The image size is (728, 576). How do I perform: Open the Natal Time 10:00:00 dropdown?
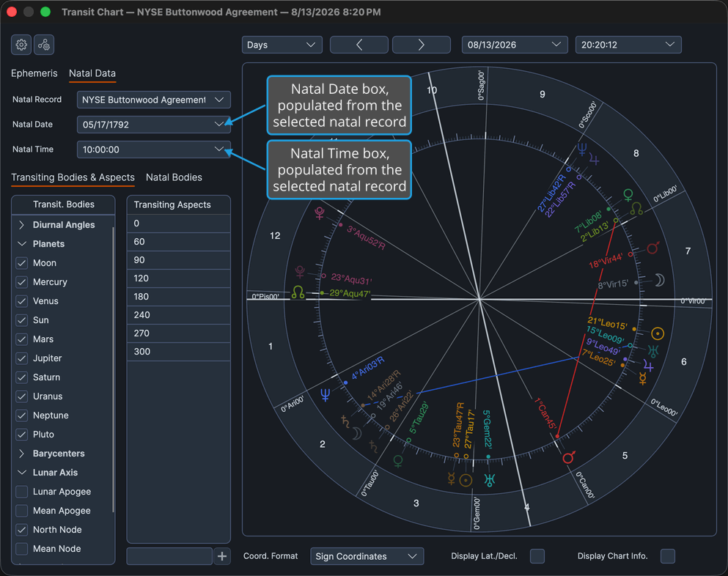[154, 149]
